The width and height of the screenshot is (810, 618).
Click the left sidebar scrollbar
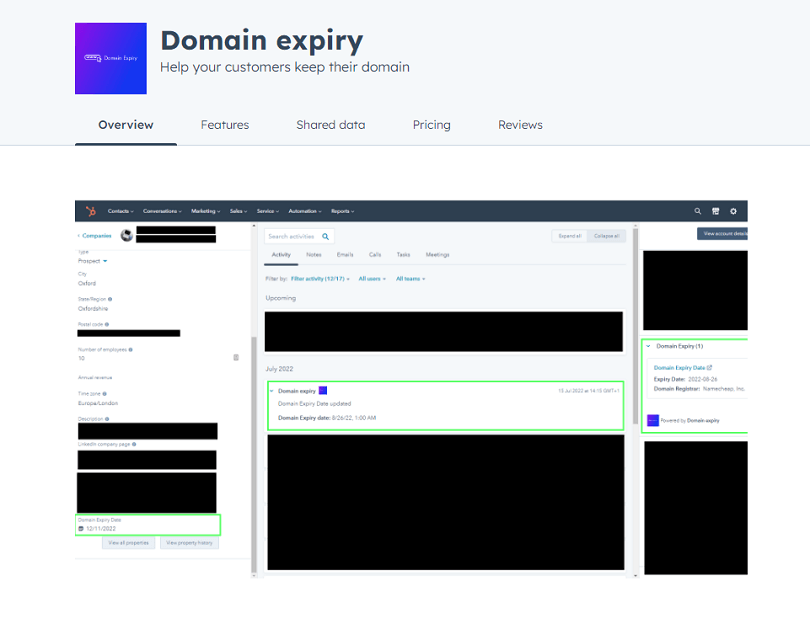(x=254, y=455)
